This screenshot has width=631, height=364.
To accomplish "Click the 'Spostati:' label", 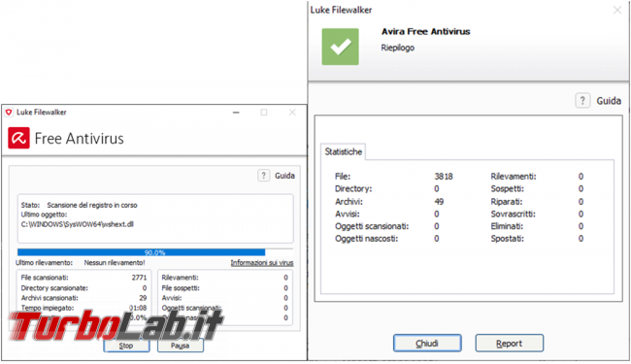I will pos(507,239).
